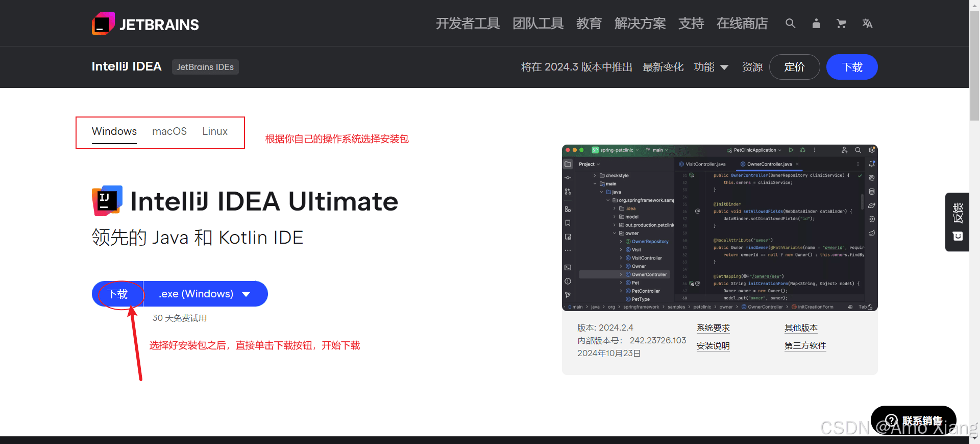Open the 其他版本 link
This screenshot has width=980, height=444.
801,328
